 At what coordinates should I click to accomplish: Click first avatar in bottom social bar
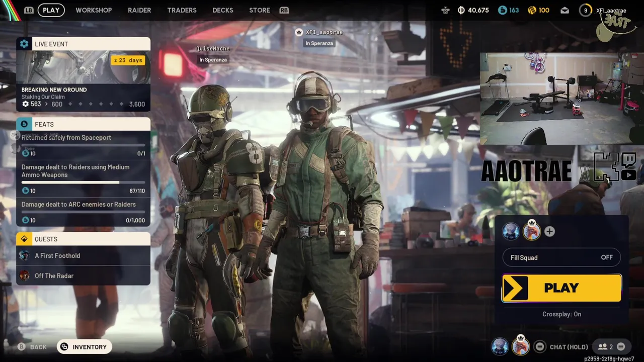pyautogui.click(x=500, y=346)
